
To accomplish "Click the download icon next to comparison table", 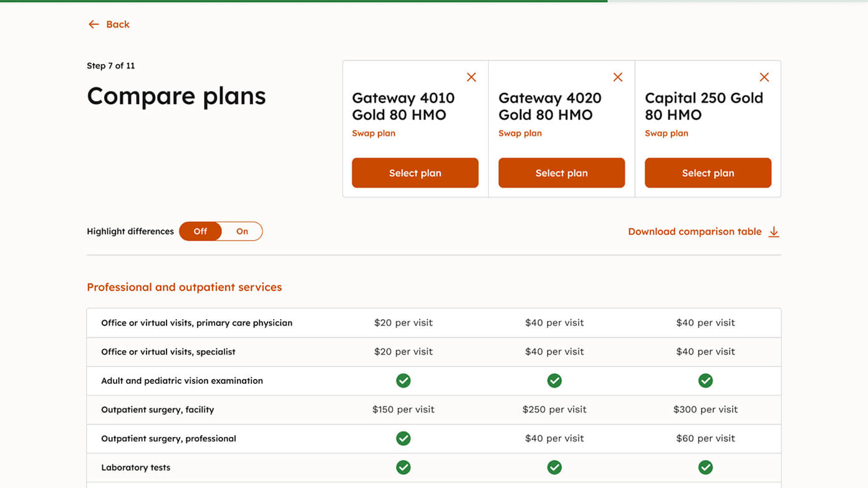I will (774, 231).
